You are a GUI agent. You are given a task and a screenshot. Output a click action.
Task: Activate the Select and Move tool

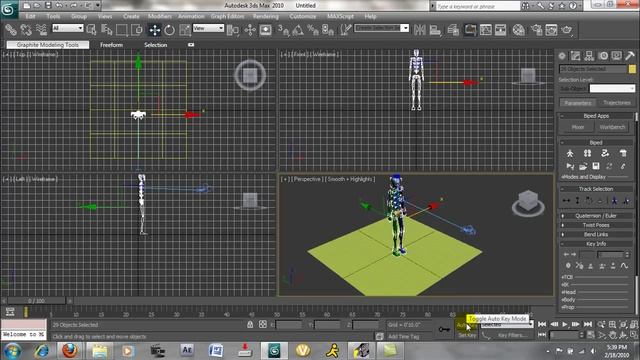(x=154, y=30)
